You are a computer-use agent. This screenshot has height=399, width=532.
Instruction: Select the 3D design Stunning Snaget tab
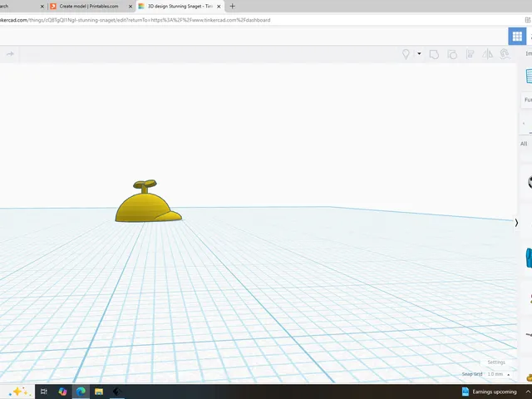pyautogui.click(x=180, y=6)
